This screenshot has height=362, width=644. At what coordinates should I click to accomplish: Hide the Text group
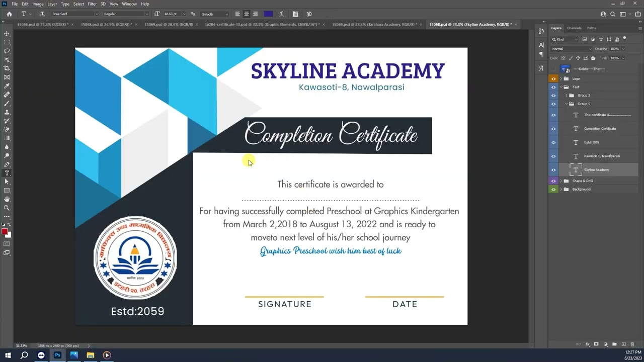click(x=553, y=87)
